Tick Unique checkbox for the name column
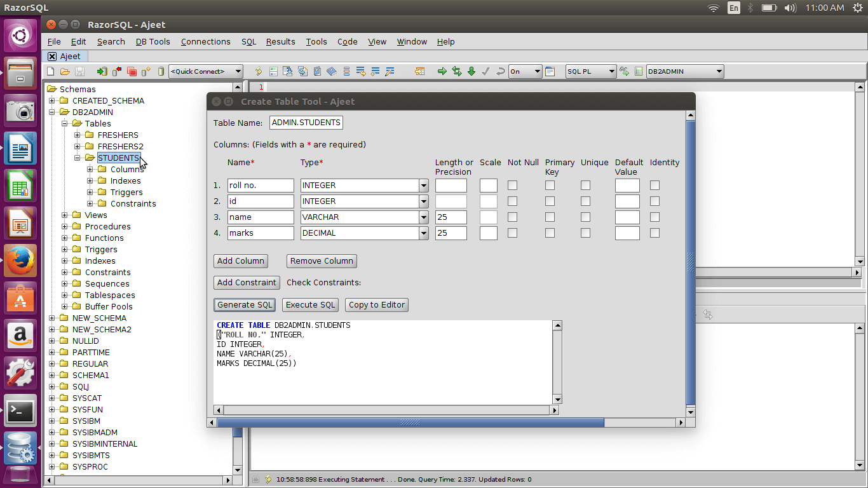Image resolution: width=868 pixels, height=488 pixels. (585, 217)
